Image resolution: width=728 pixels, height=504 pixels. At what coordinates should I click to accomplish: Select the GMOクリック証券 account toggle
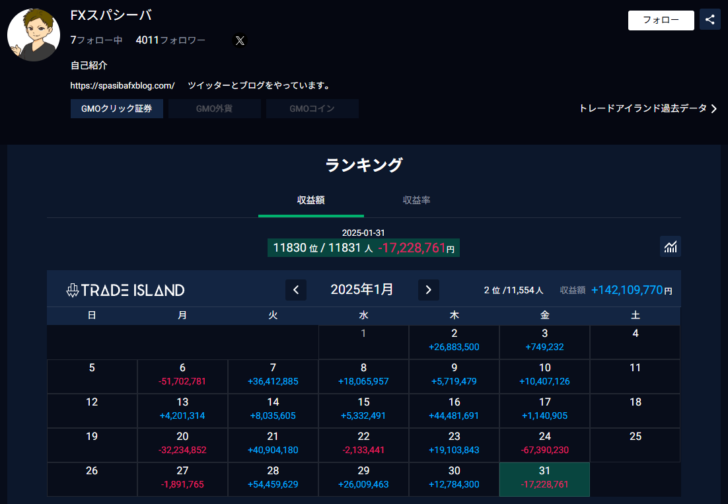coord(117,109)
